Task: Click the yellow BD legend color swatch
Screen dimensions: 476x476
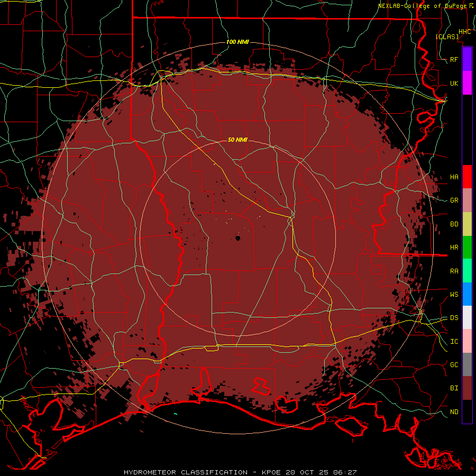Action: (x=467, y=224)
